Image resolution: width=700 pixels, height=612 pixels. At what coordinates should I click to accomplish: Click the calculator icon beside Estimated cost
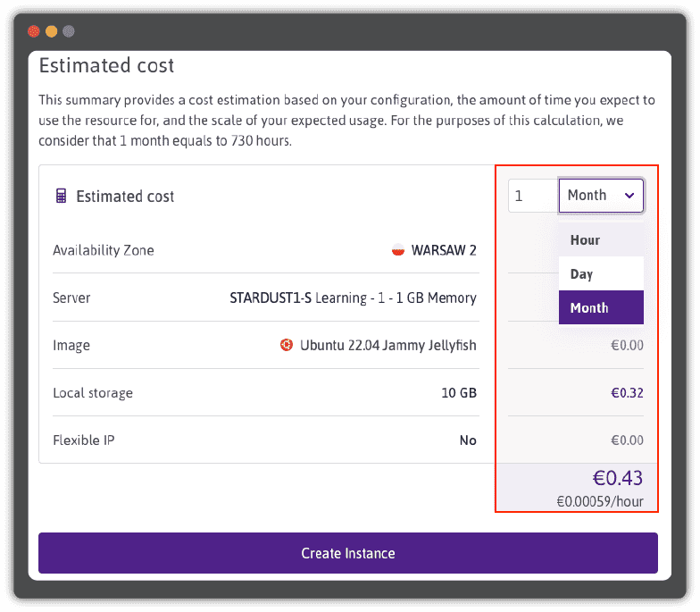(x=61, y=196)
